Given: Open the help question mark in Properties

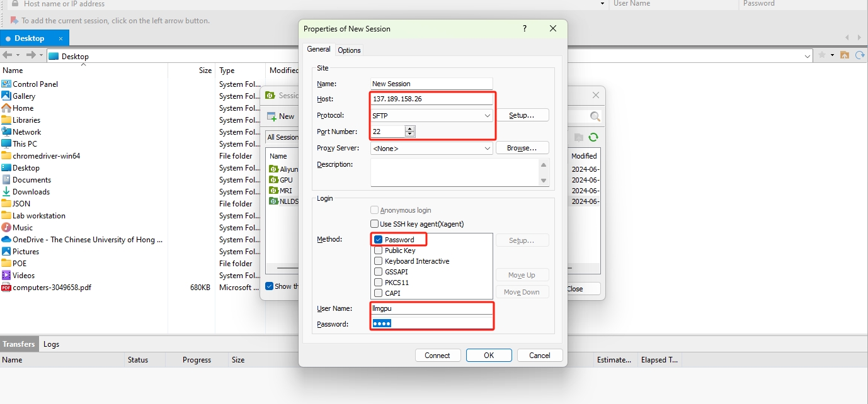Looking at the screenshot, I should 525,29.
